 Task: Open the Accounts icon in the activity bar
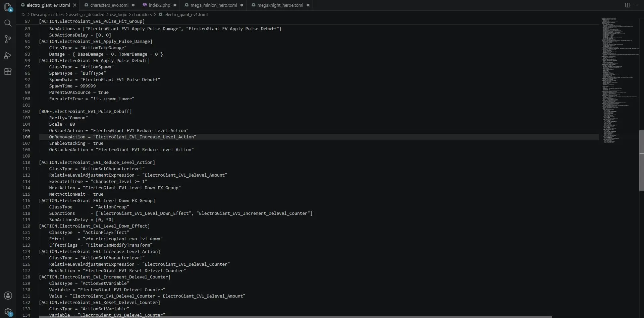point(8,296)
